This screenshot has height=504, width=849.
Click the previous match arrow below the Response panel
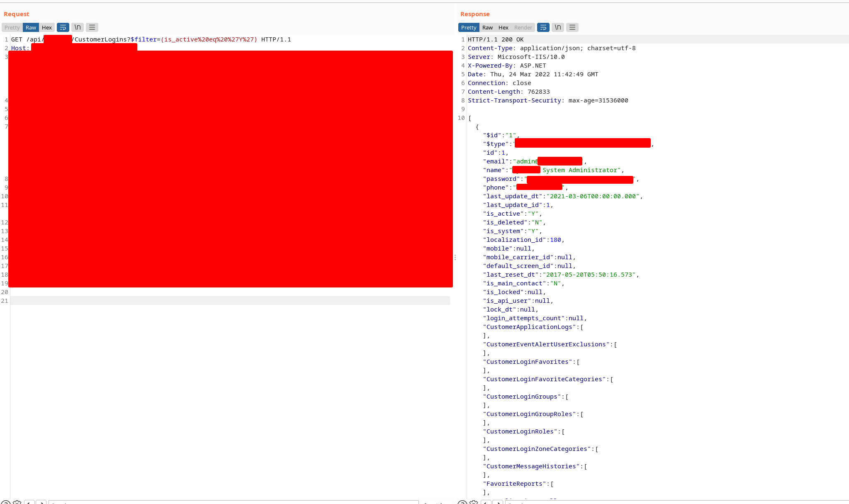485,502
